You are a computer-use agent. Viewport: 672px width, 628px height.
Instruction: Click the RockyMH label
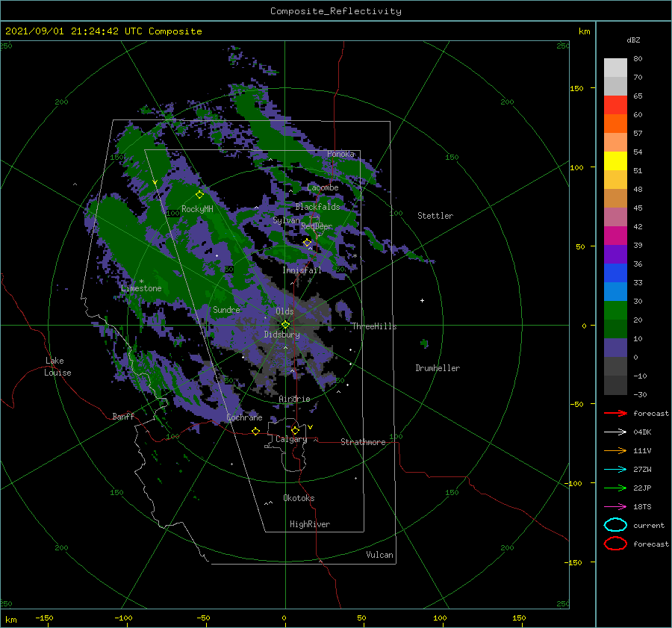197,209
